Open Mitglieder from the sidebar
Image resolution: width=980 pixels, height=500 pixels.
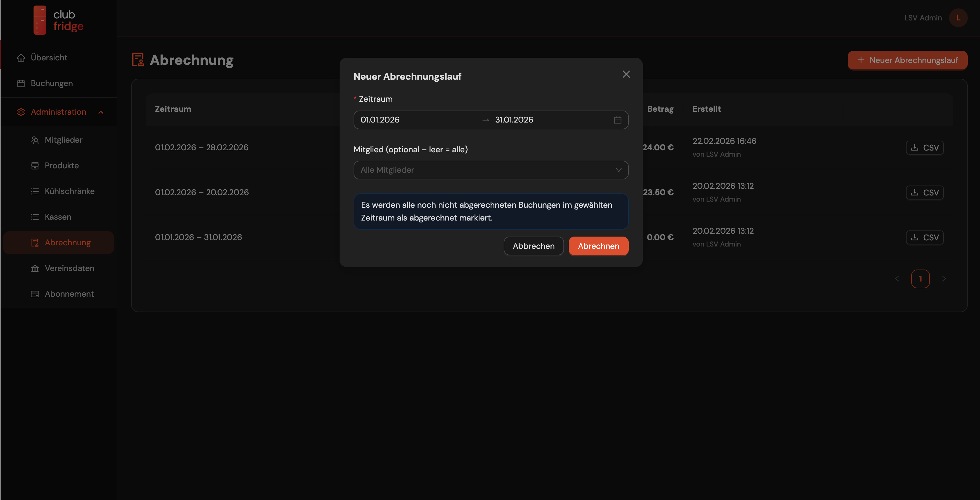63,140
